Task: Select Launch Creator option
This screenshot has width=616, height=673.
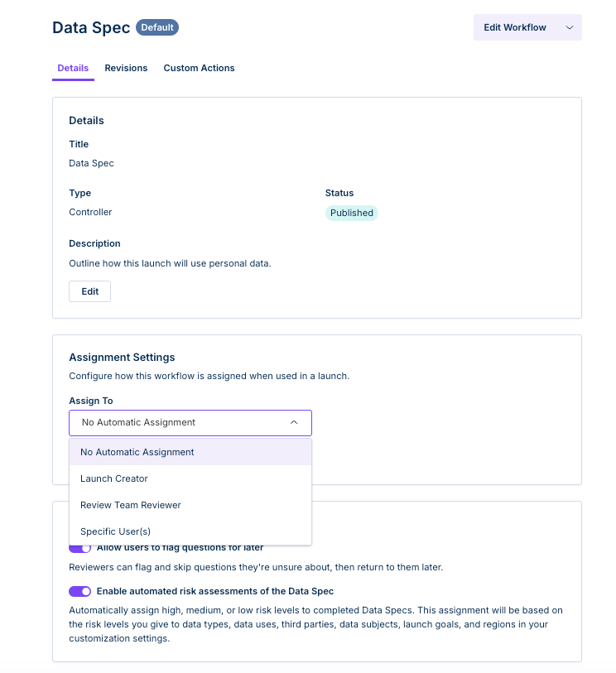Action: click(x=190, y=478)
